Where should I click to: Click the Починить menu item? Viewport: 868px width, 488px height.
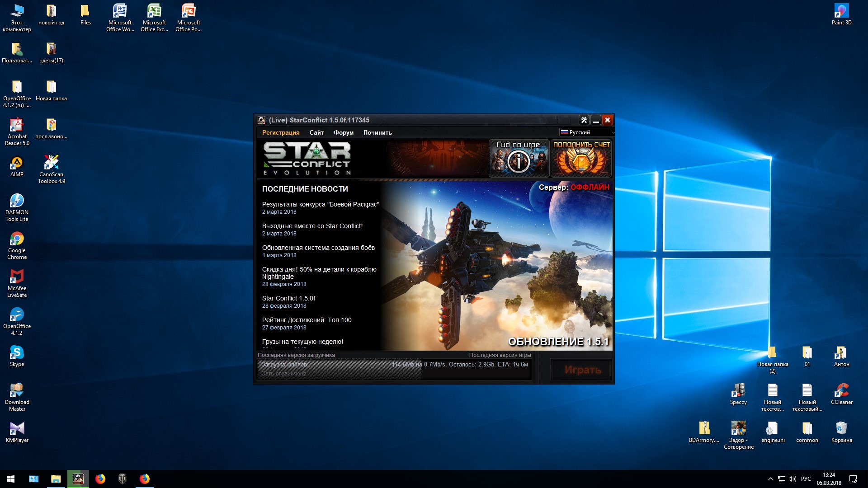pyautogui.click(x=377, y=132)
